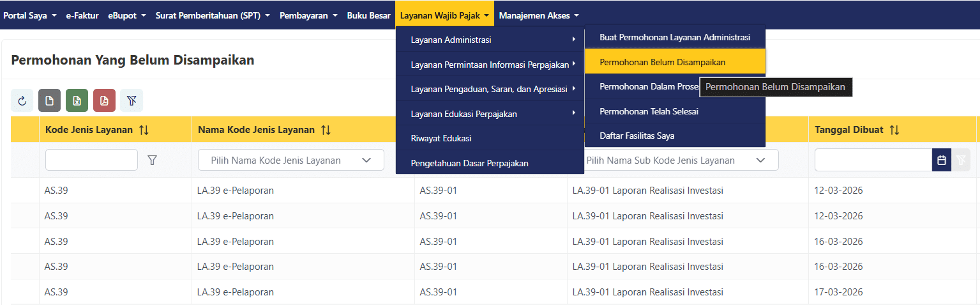Viewport: 980px width, 305px height.
Task: Open the calendar date picker icon
Action: click(x=942, y=160)
